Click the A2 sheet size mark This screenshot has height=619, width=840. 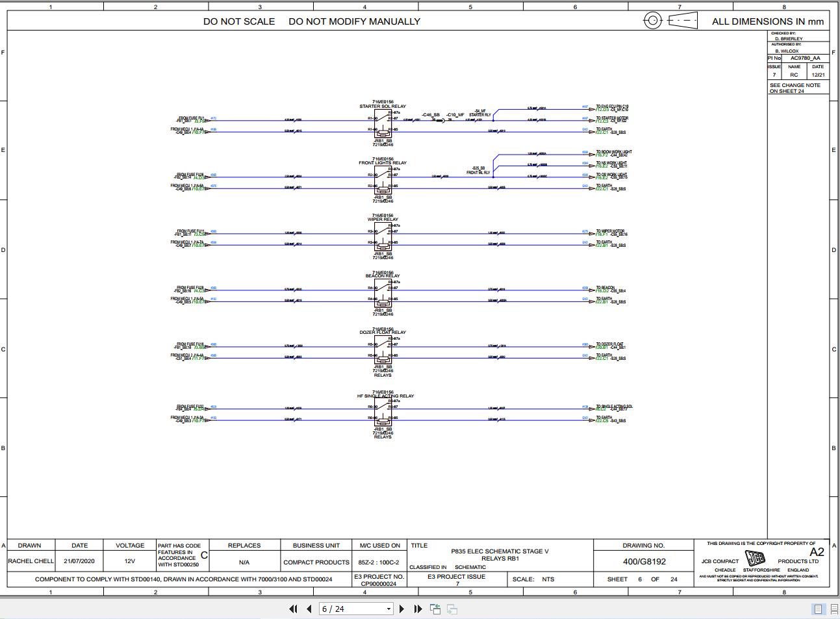point(817,552)
